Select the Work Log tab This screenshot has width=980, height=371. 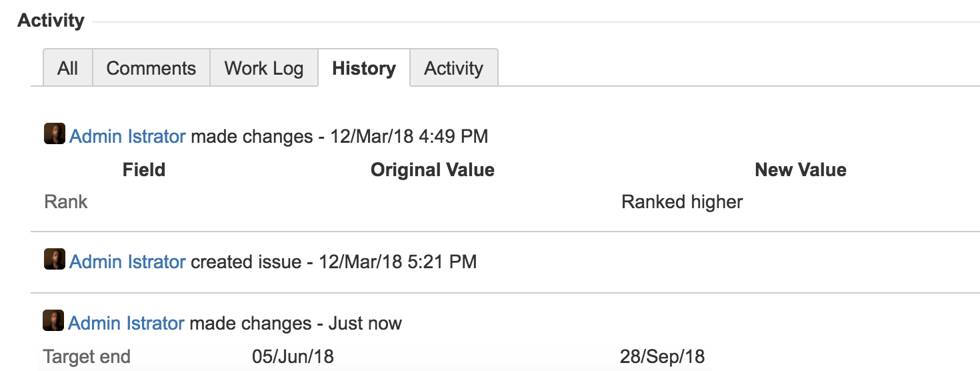(x=264, y=68)
